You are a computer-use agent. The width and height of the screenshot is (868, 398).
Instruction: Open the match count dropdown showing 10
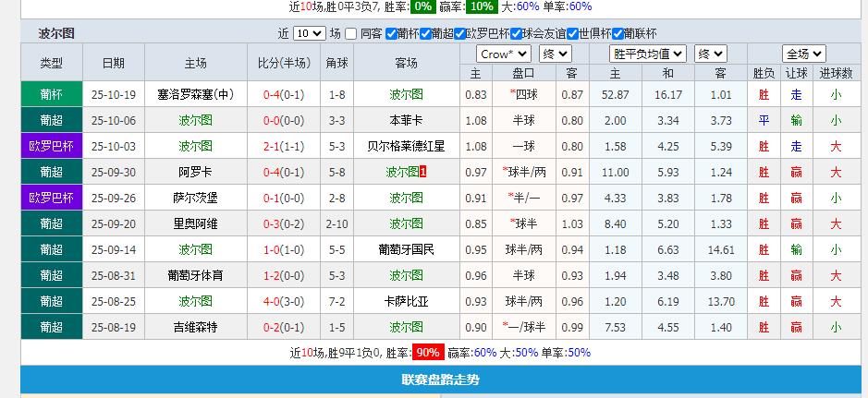pos(309,33)
